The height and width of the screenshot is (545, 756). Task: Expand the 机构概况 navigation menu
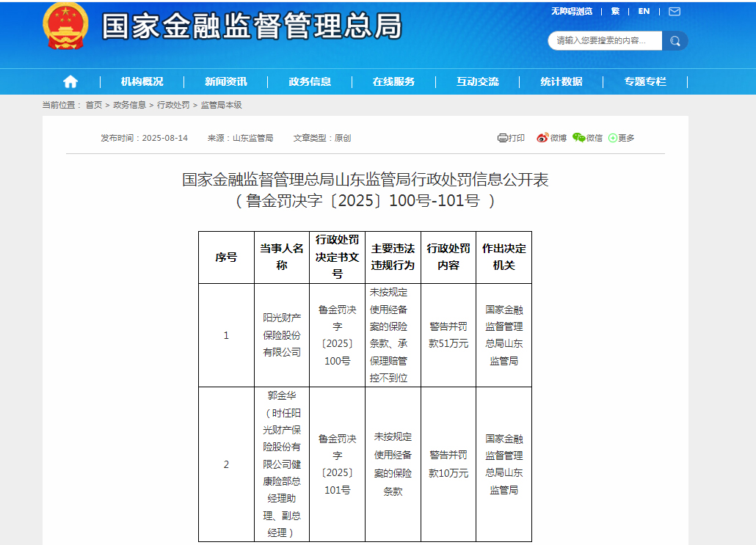[x=142, y=81]
